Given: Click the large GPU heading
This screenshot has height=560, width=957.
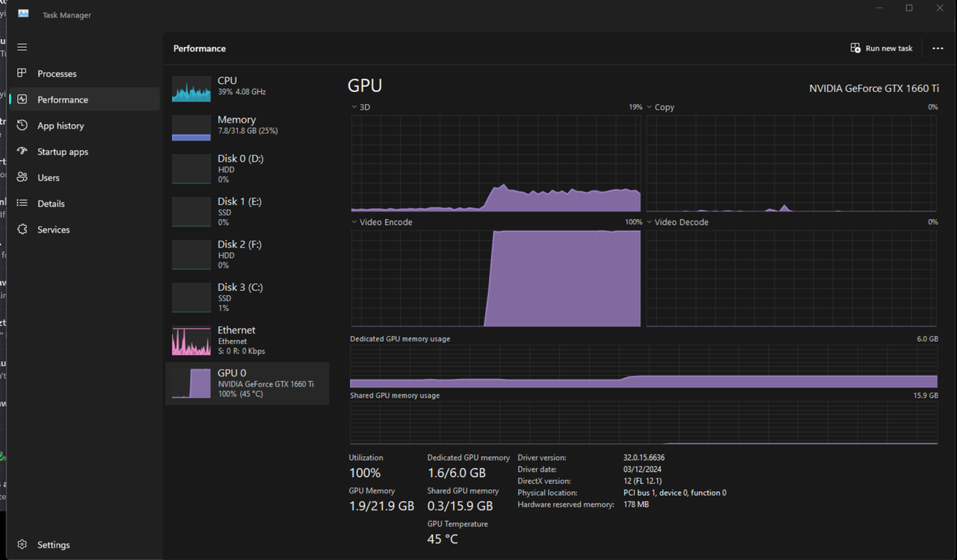Looking at the screenshot, I should (x=365, y=85).
